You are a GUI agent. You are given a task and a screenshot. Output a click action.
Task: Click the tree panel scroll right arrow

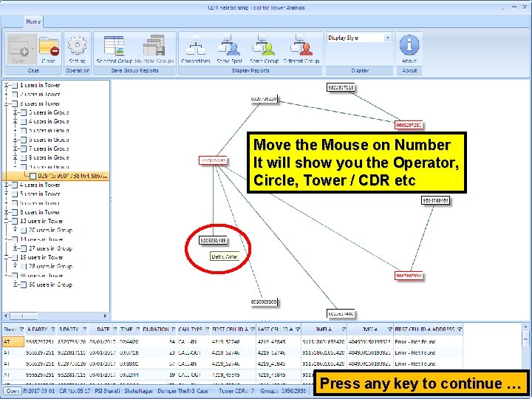tap(105, 316)
